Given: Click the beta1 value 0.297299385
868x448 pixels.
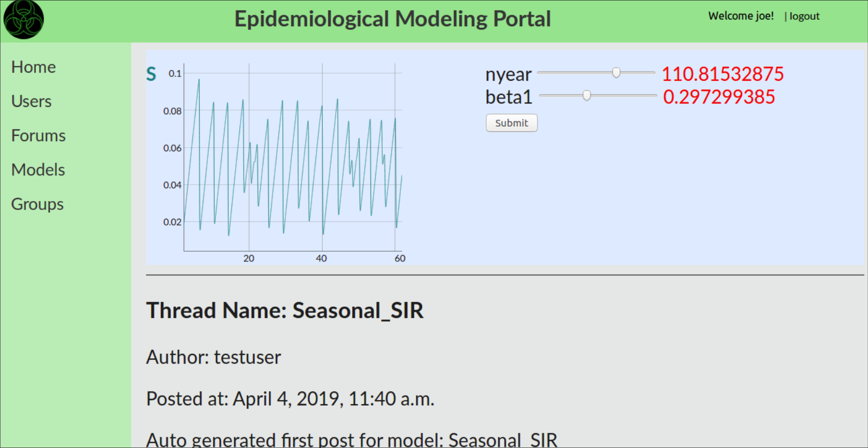Looking at the screenshot, I should (x=719, y=97).
